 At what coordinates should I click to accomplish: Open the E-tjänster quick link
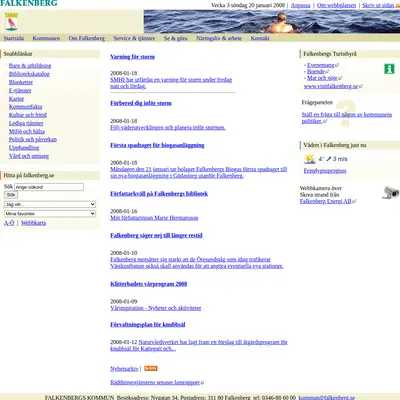tap(20, 90)
